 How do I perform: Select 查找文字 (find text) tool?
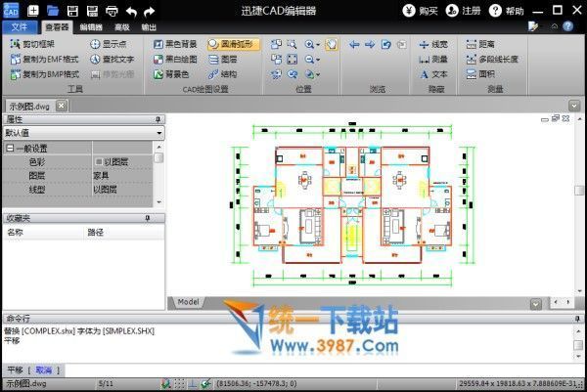[114, 59]
